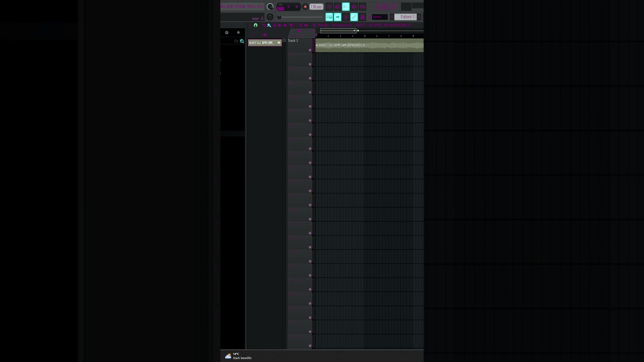Click the main volume knob
This screenshot has width=644, height=362.
(x=270, y=7)
